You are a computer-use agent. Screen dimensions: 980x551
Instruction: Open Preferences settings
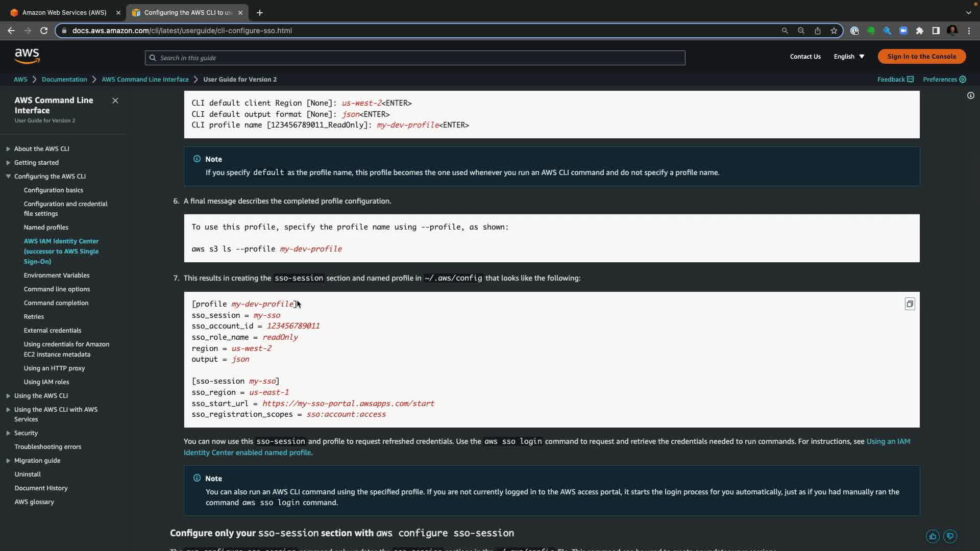(x=944, y=80)
